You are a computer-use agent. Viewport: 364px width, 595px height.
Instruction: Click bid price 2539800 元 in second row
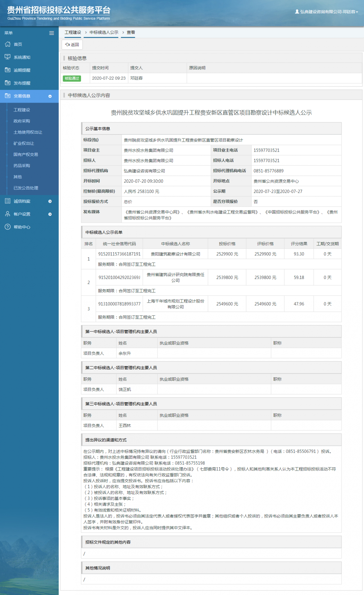[x=227, y=277]
